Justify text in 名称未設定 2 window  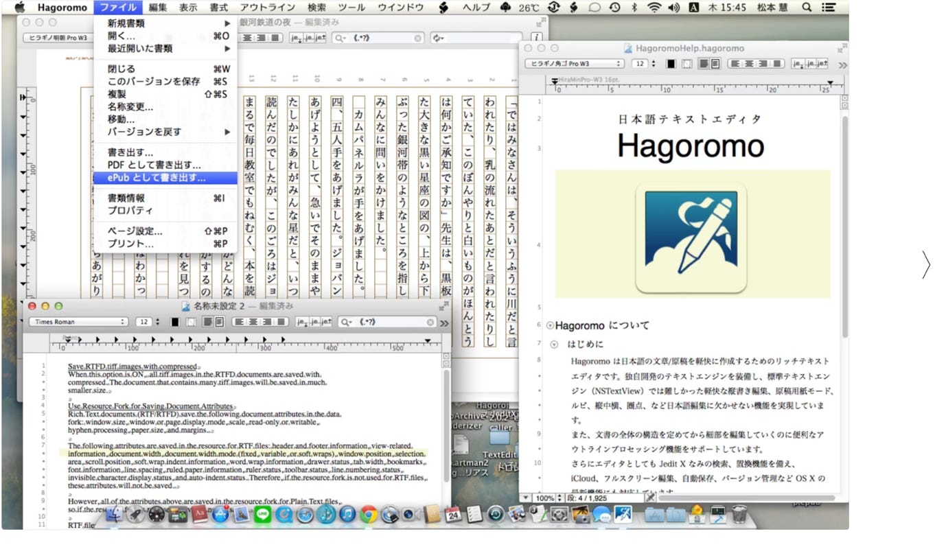(x=281, y=322)
